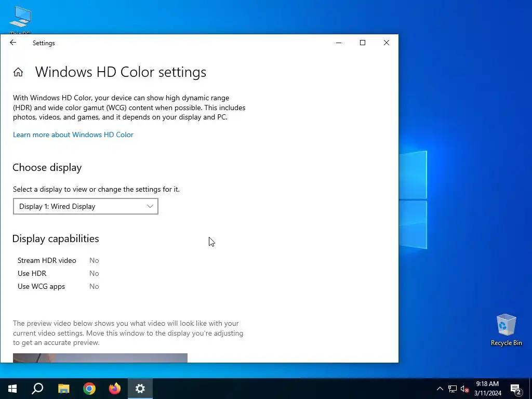
Task: Click the Windows HD Color settings heading
Action: click(x=121, y=72)
